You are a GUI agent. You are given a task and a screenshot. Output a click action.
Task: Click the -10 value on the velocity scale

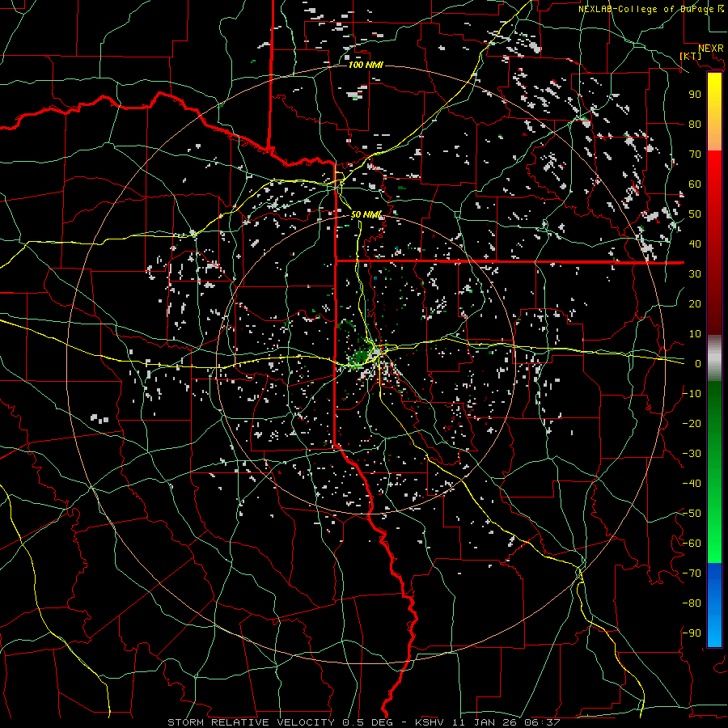tap(692, 394)
